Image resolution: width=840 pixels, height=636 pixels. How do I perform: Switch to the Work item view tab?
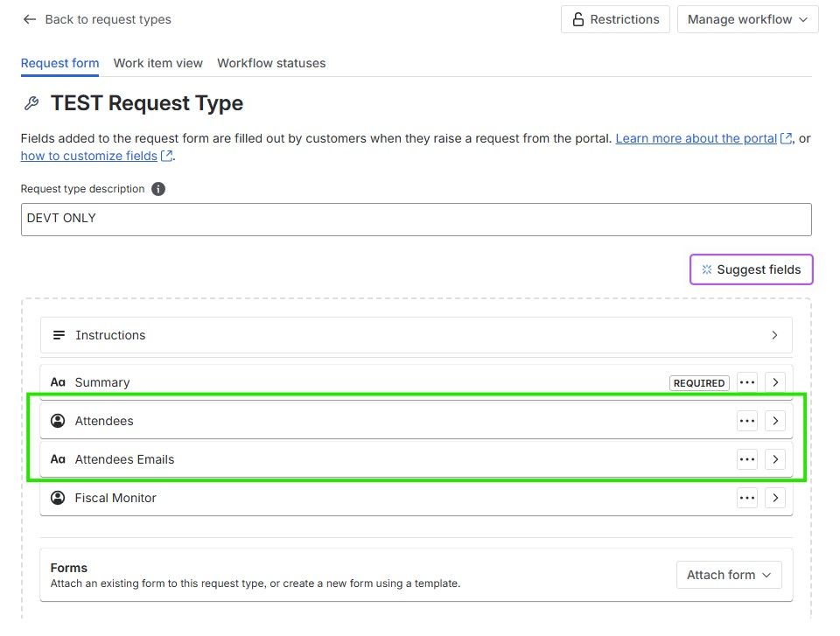click(x=157, y=63)
